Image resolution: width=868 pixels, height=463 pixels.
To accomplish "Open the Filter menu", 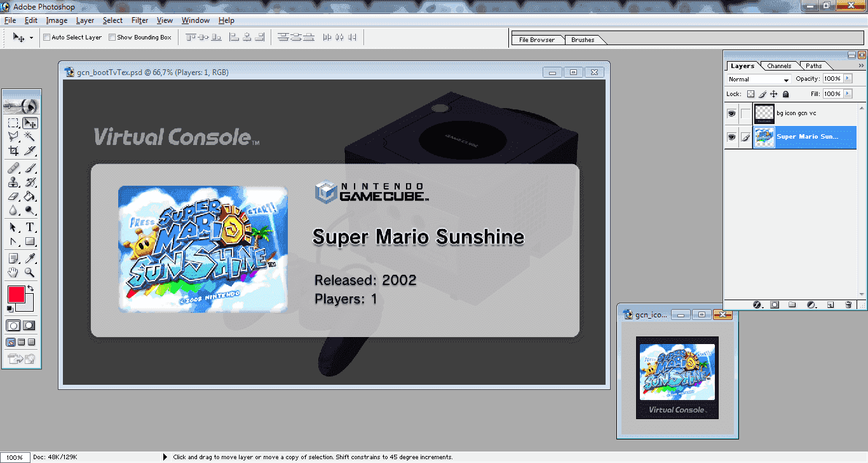I will point(140,20).
